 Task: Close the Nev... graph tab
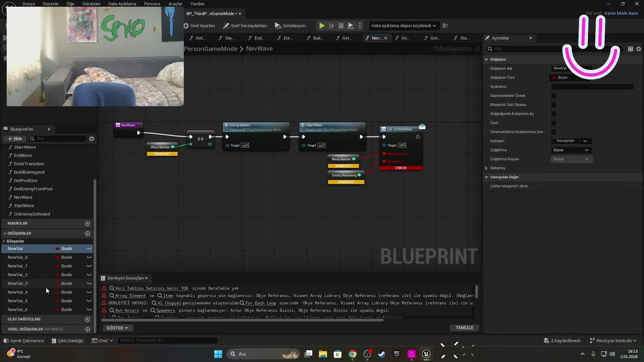pos(386,38)
